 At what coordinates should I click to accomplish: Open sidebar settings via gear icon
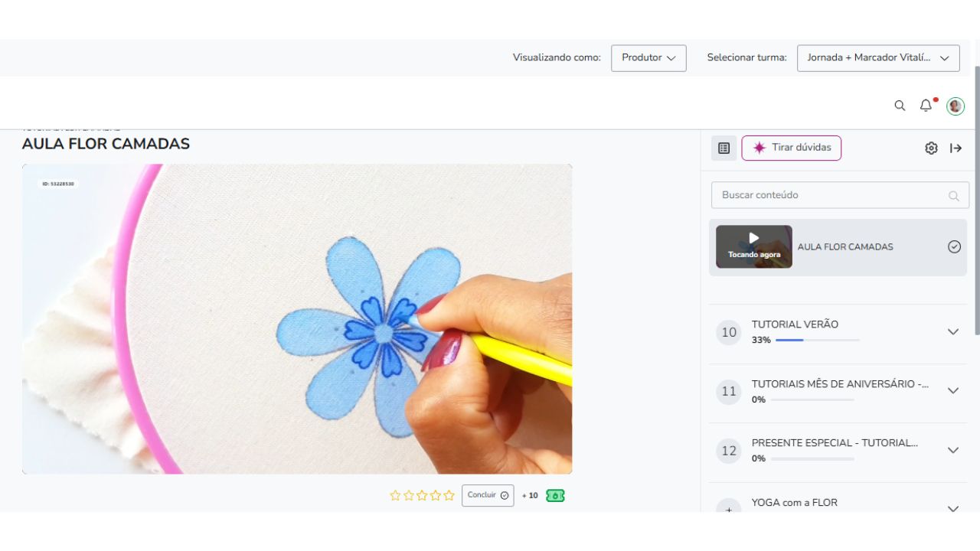point(931,148)
